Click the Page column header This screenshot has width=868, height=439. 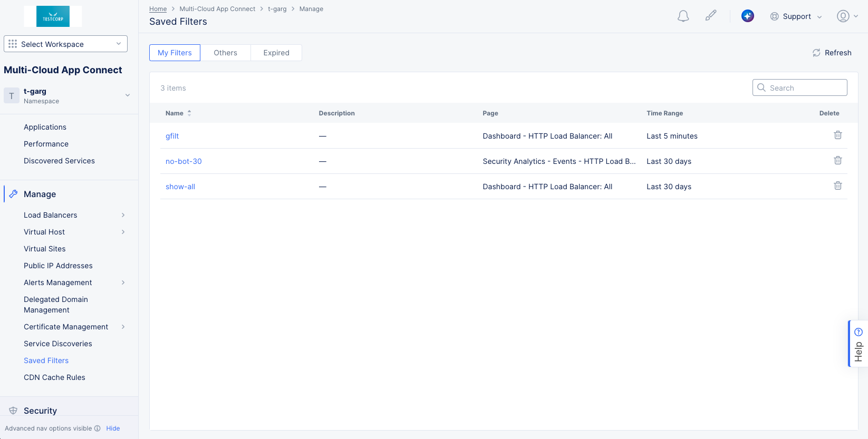click(x=490, y=113)
